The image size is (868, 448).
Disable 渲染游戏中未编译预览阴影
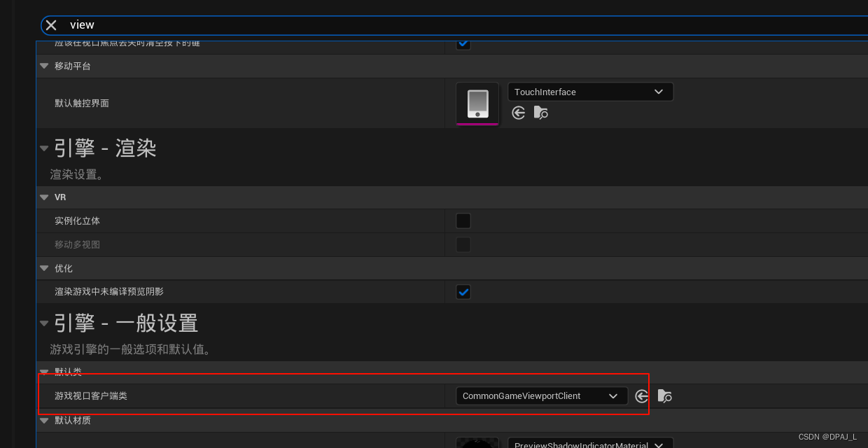[463, 291]
